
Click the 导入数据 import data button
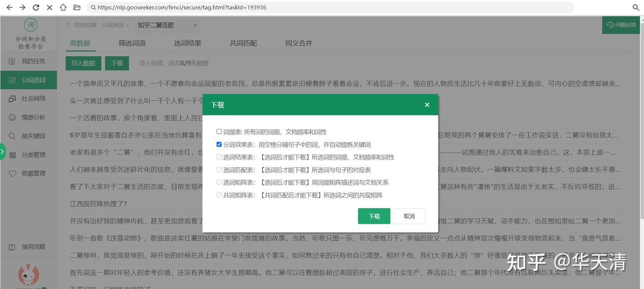click(x=83, y=63)
